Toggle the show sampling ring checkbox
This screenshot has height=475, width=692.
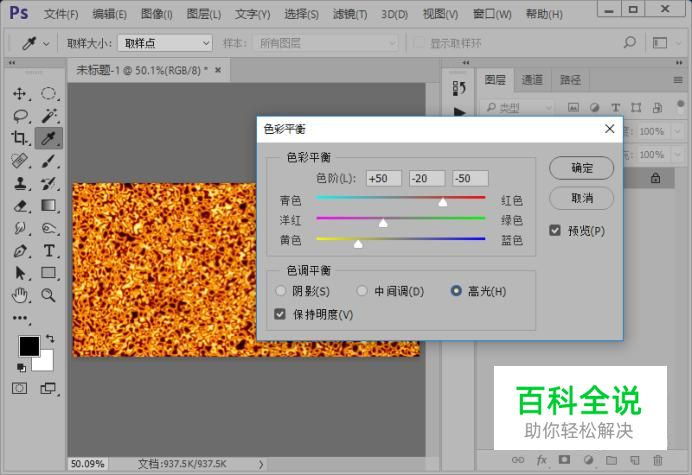(x=419, y=43)
